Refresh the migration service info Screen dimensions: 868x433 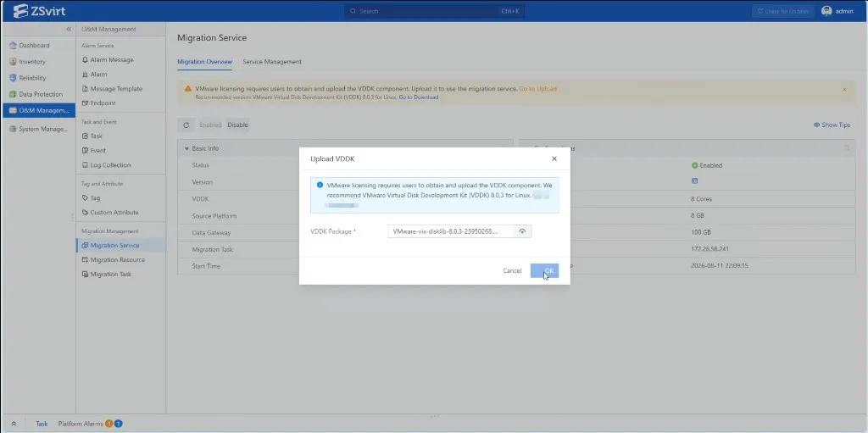186,125
